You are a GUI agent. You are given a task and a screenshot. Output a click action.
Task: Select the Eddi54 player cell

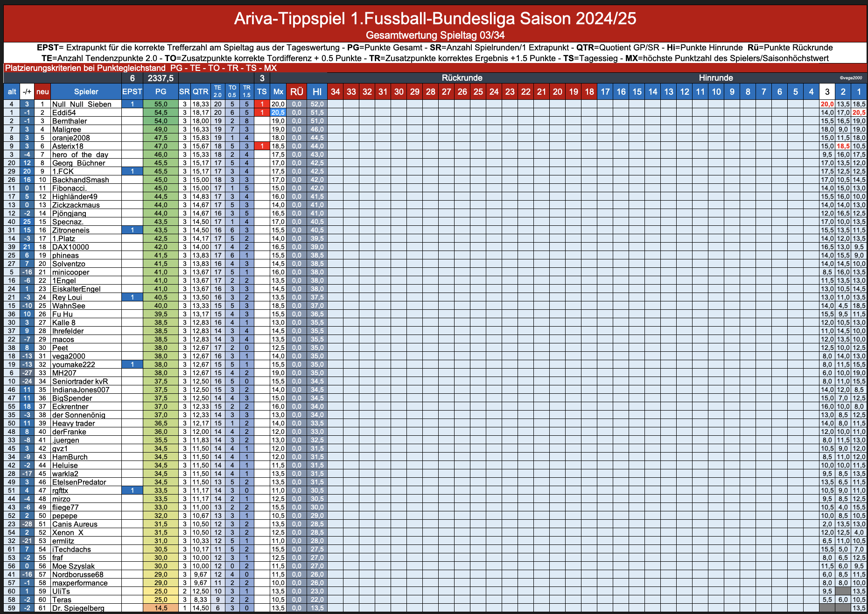click(86, 112)
